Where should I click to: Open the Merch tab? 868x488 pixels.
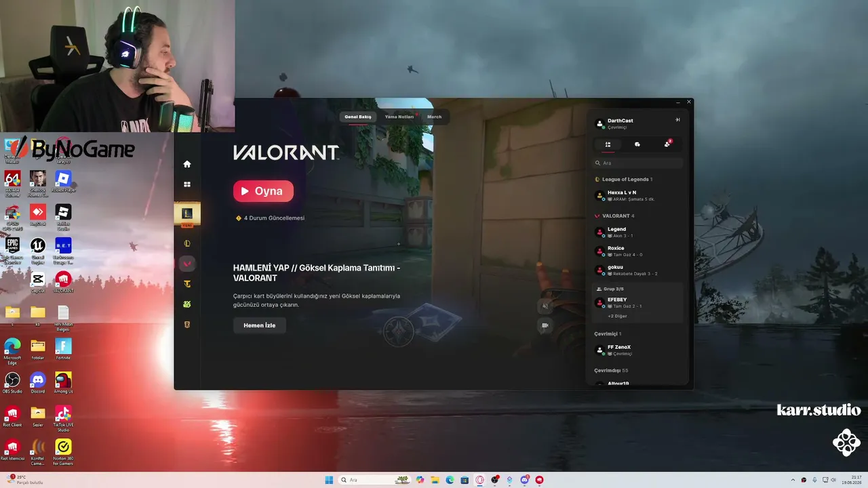coord(434,117)
